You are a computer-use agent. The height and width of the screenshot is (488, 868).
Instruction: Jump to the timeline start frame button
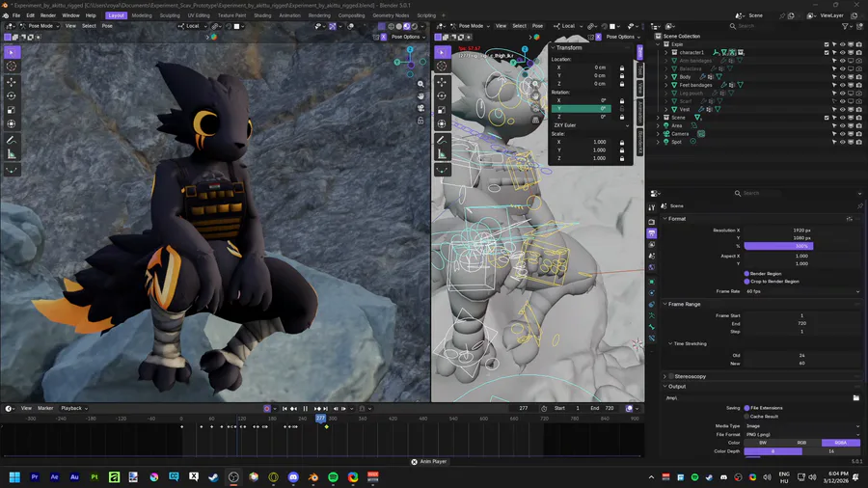pos(285,409)
